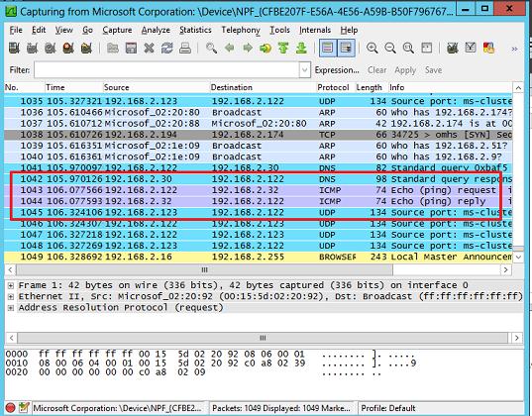Viewport: 532px width, 416px height.
Task: Sort by the Destination column header
Action: (263, 87)
